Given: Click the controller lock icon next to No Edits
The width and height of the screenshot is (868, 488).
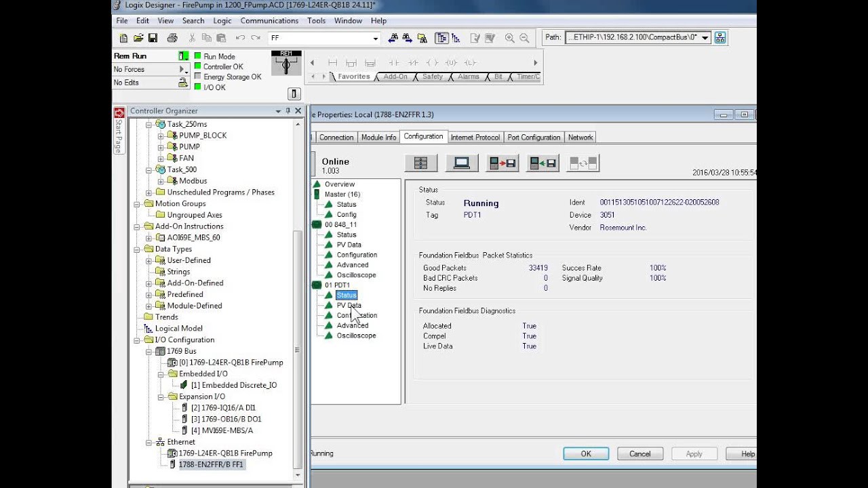Looking at the screenshot, I should (183, 83).
